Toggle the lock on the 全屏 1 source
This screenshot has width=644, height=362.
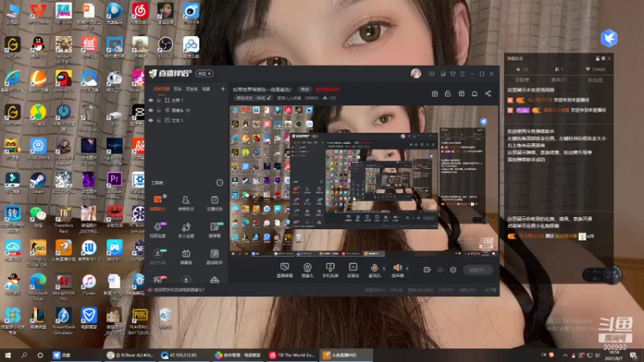tap(159, 100)
